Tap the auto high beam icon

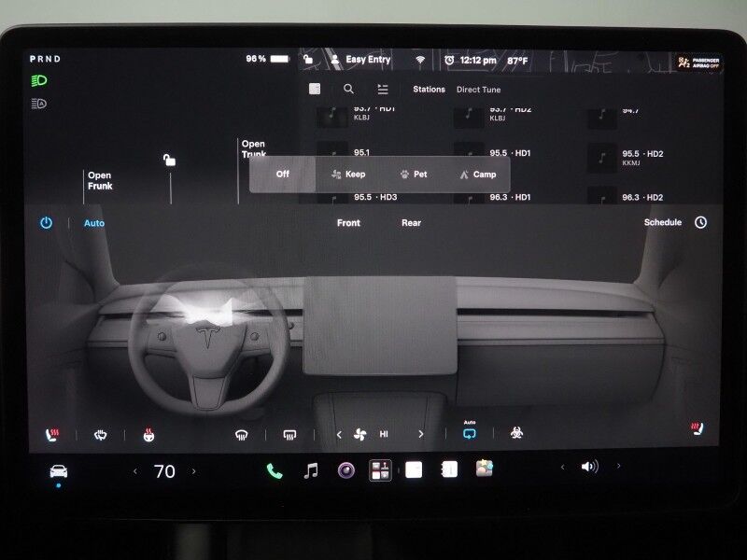38,104
